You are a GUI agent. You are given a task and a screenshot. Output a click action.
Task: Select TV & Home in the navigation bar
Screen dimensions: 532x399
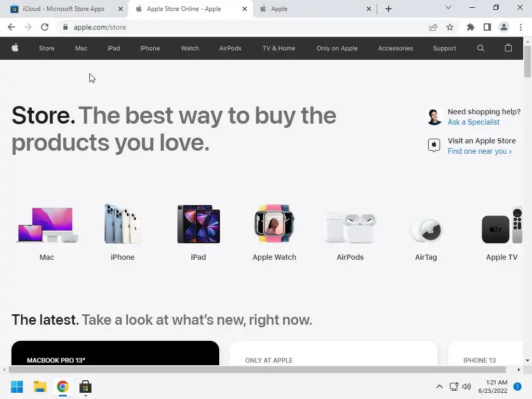(279, 48)
